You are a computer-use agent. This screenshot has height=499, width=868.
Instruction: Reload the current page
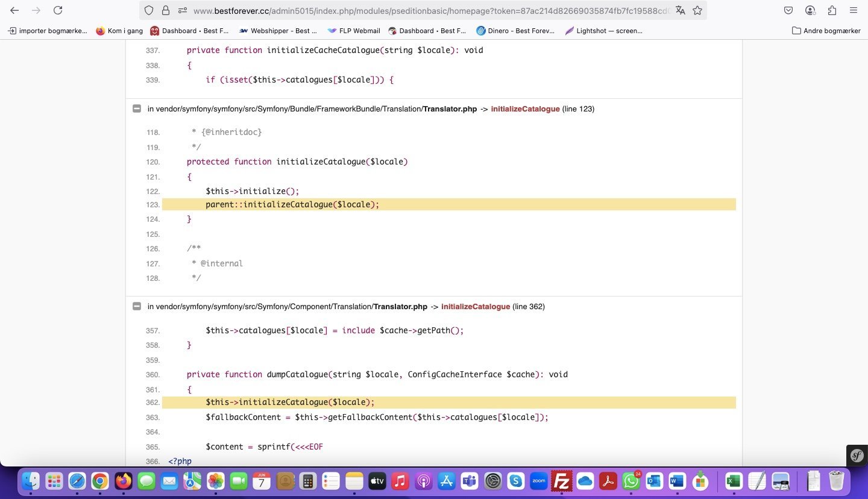coord(58,10)
